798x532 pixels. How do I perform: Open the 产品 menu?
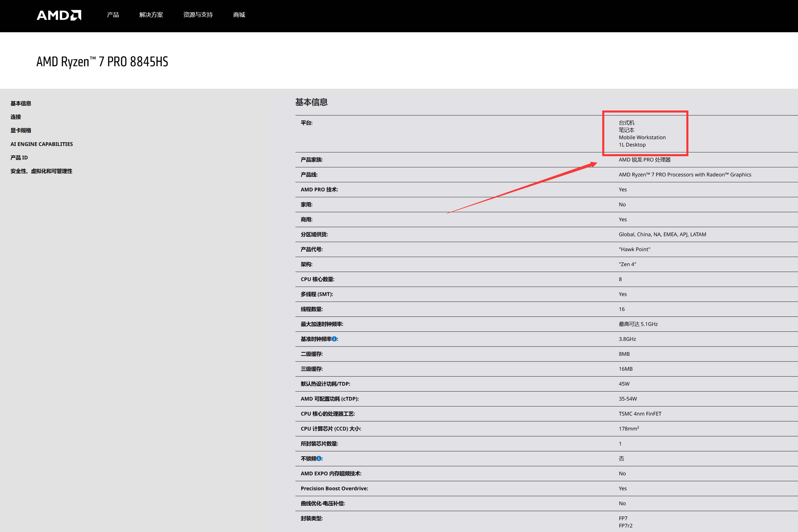pyautogui.click(x=113, y=15)
